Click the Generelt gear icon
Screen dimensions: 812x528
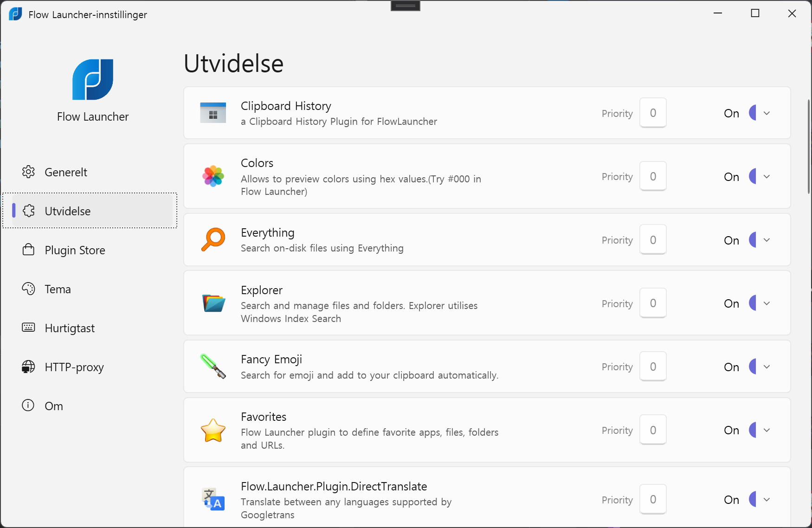point(28,172)
